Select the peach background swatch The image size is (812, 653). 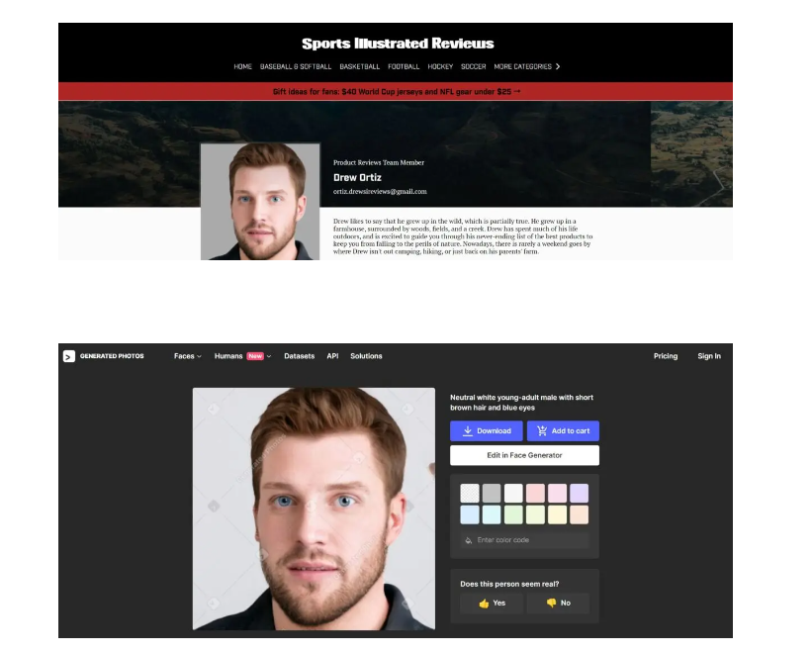coord(579,514)
